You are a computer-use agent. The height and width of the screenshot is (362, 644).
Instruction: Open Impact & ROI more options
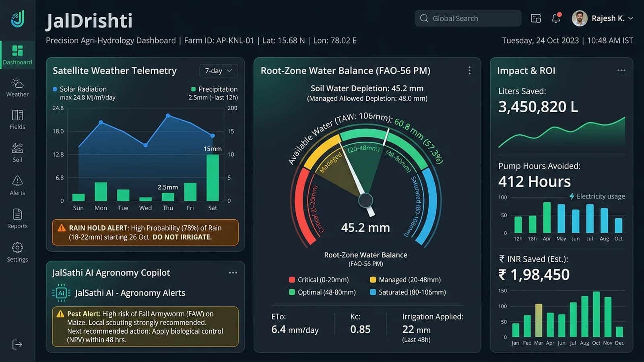point(621,70)
